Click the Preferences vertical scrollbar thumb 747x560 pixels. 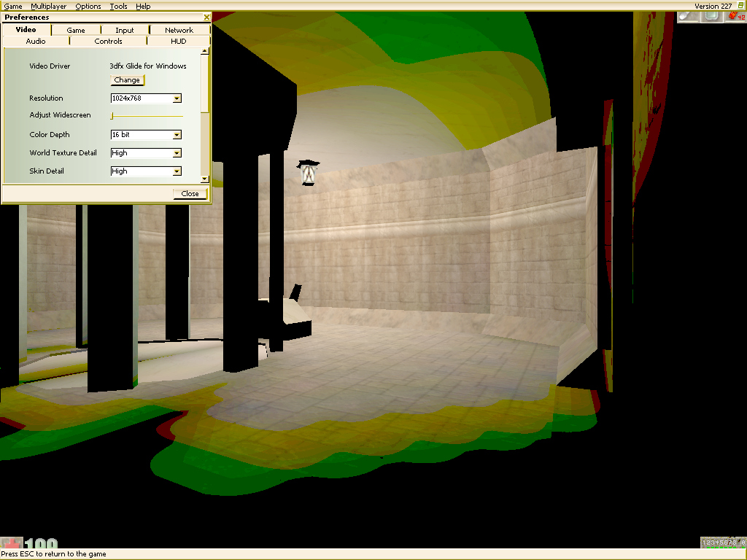click(205, 83)
